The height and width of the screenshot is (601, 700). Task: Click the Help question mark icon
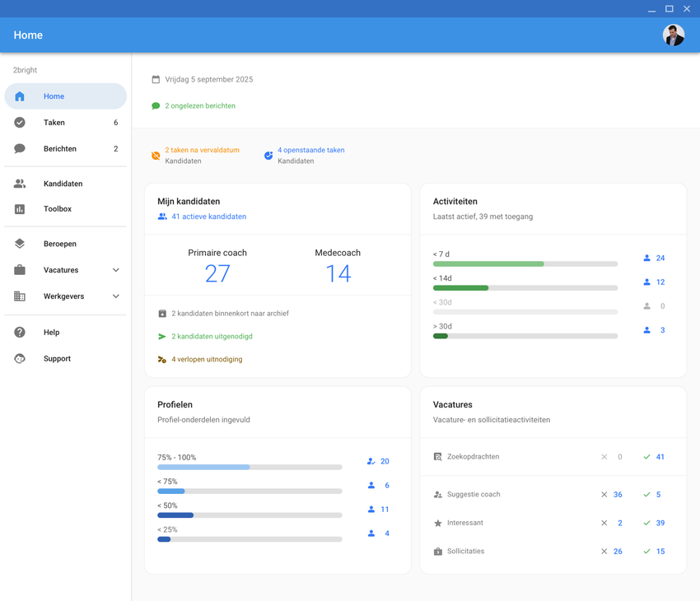(x=20, y=333)
